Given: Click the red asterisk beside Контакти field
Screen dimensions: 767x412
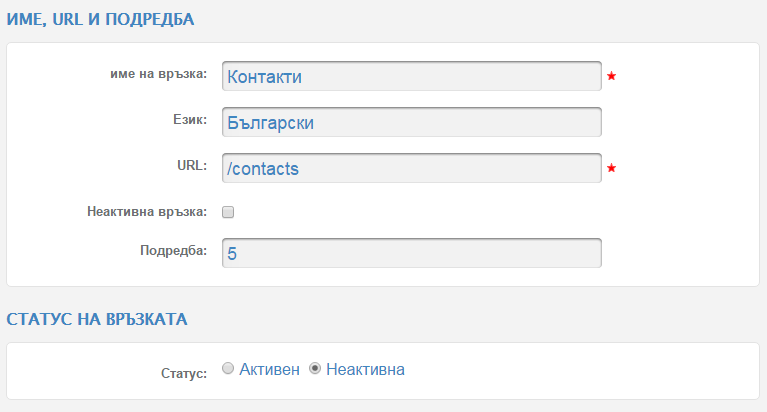Looking at the screenshot, I should coord(611,76).
